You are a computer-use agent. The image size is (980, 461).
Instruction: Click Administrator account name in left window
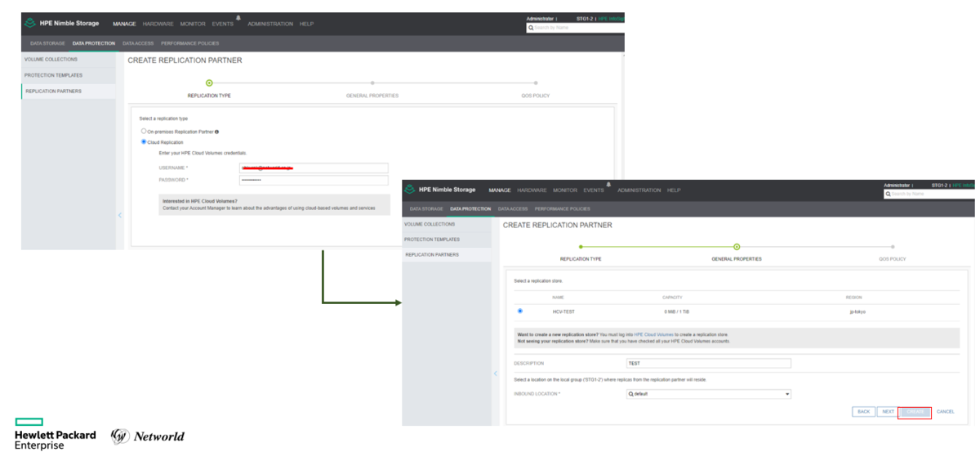point(541,18)
